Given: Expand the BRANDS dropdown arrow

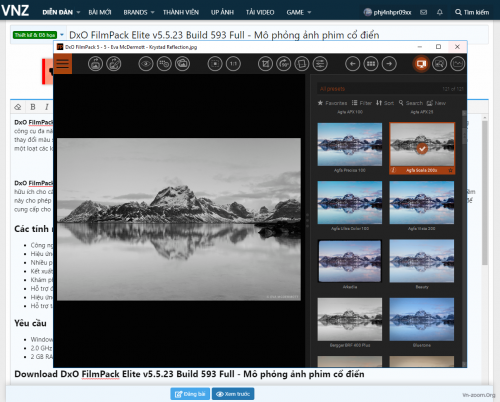Looking at the screenshot, I should 153,12.
